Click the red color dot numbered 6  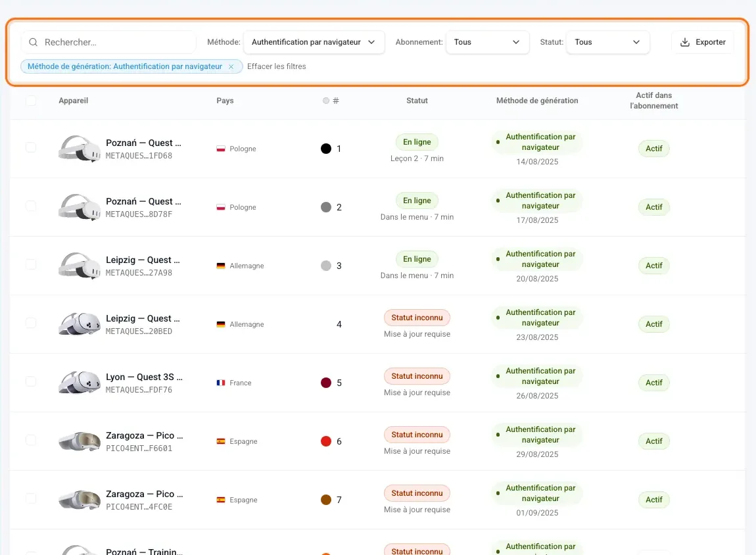pyautogui.click(x=326, y=441)
